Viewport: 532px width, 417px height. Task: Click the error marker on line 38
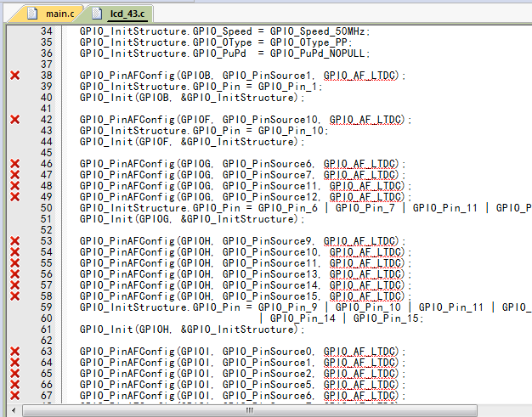coord(15,76)
